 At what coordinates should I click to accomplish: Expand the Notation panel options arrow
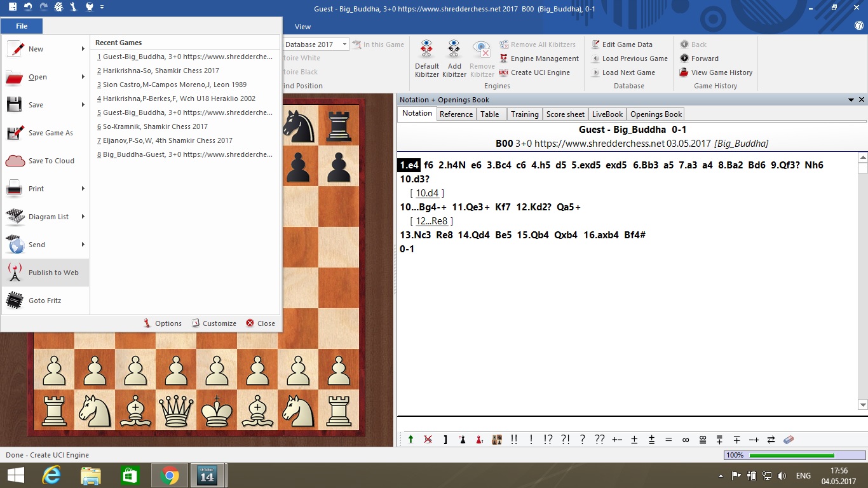(x=851, y=100)
